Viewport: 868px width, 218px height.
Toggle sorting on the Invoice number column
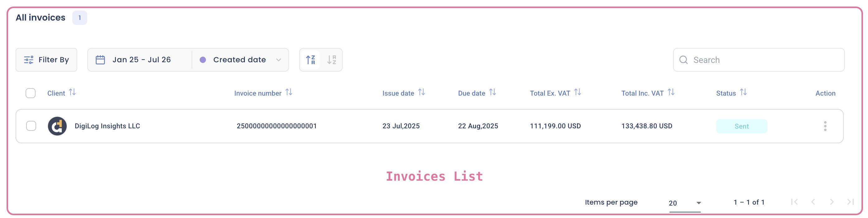[289, 92]
